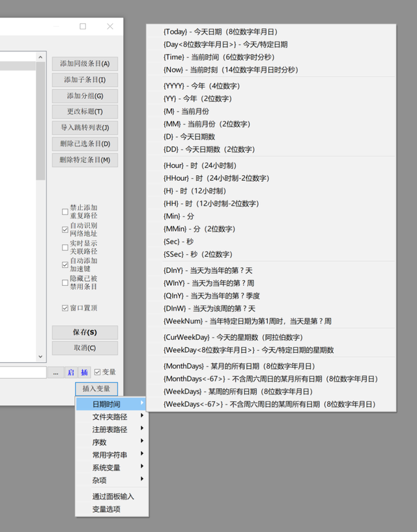Select 通过面板输入 menu item
This screenshot has width=417, height=532.
tap(111, 497)
